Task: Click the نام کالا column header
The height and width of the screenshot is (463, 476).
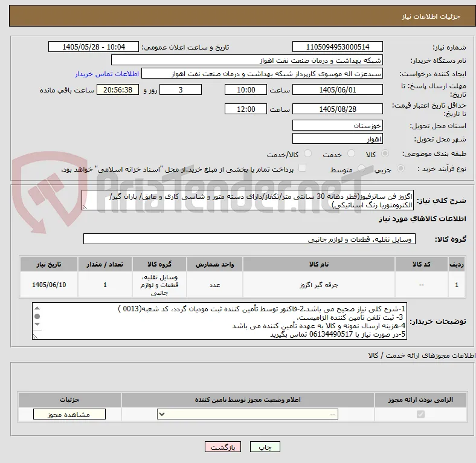Action: [319, 264]
